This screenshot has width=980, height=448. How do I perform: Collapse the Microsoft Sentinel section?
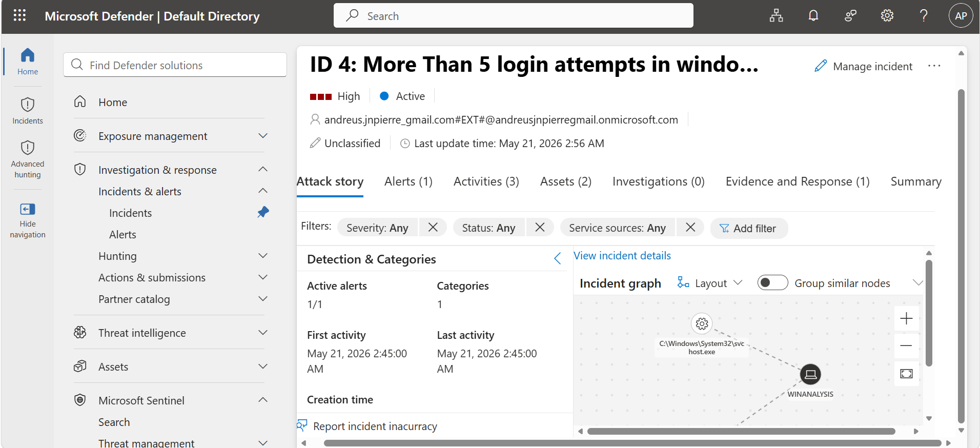tap(263, 400)
